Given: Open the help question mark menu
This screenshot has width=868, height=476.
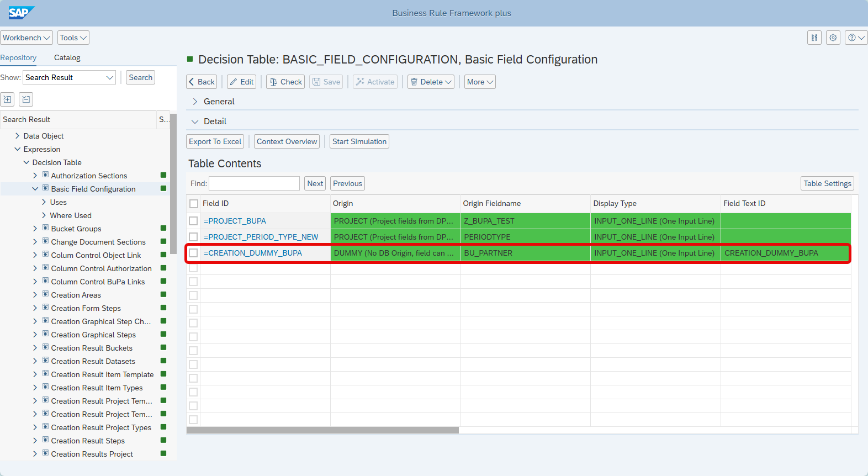Looking at the screenshot, I should (856, 38).
